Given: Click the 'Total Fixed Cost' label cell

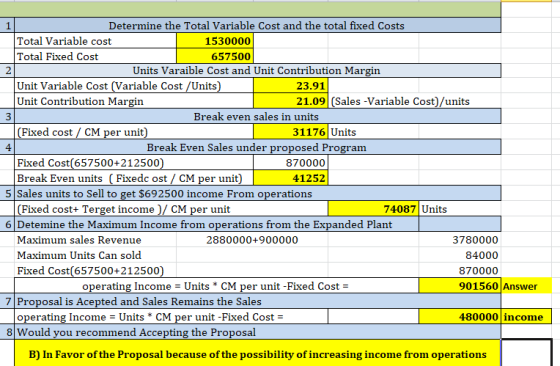Looking at the screenshot, I should coord(95,56).
